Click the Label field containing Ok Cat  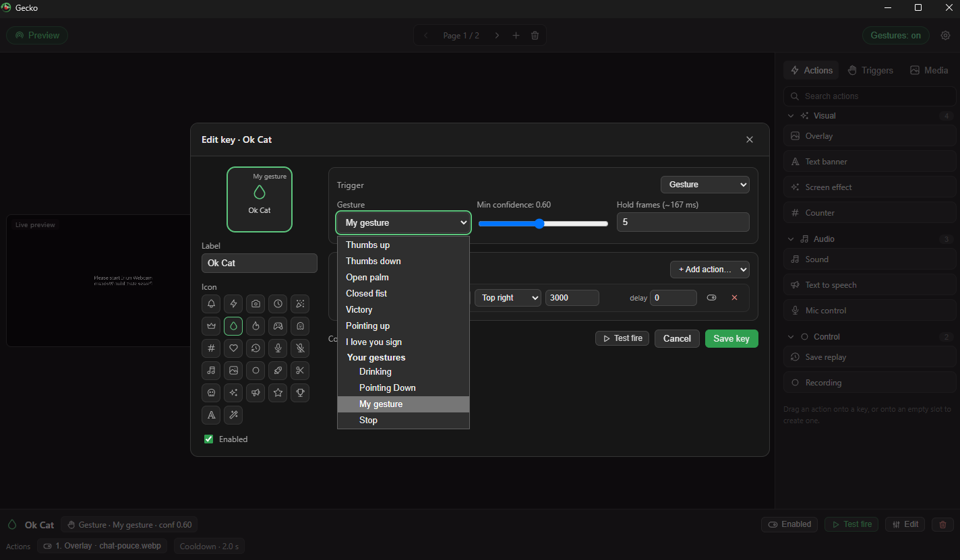coord(260,263)
